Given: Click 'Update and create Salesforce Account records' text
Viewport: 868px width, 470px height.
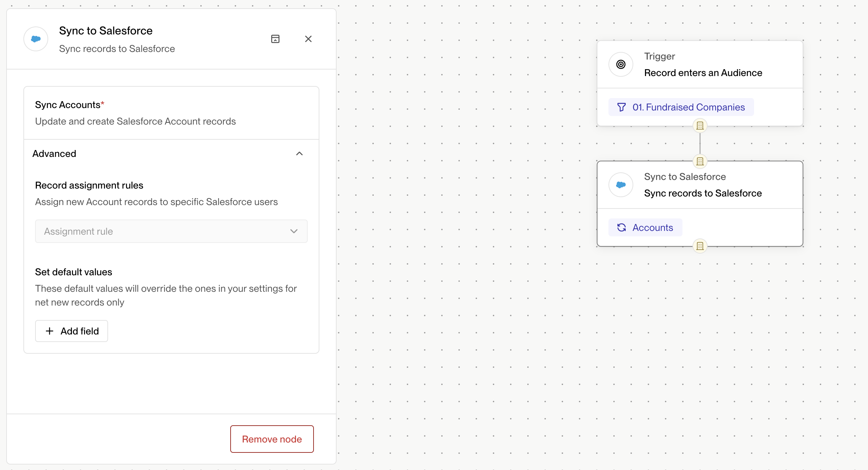Looking at the screenshot, I should pyautogui.click(x=135, y=121).
